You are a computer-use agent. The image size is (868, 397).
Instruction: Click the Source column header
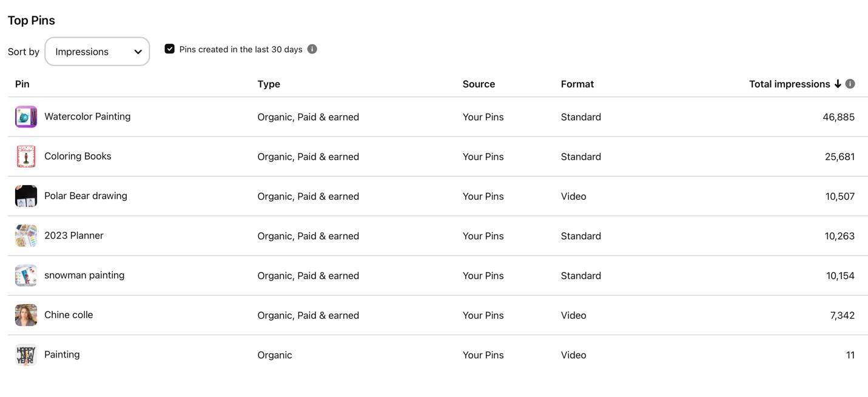(x=479, y=84)
